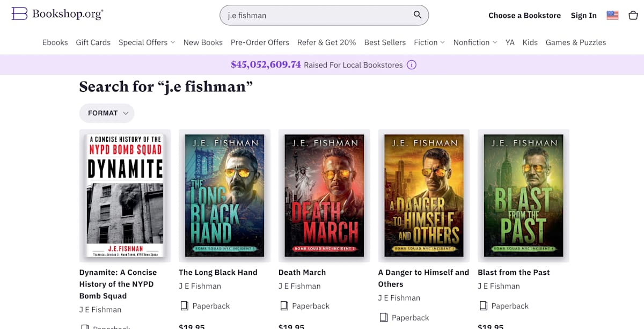Image resolution: width=644 pixels, height=329 pixels.
Task: Click author J E Fishman under Blast from the Past
Action: coord(499,286)
